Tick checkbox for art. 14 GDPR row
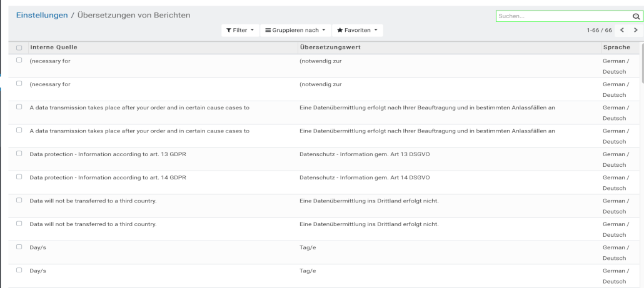The height and width of the screenshot is (288, 644). tap(19, 177)
